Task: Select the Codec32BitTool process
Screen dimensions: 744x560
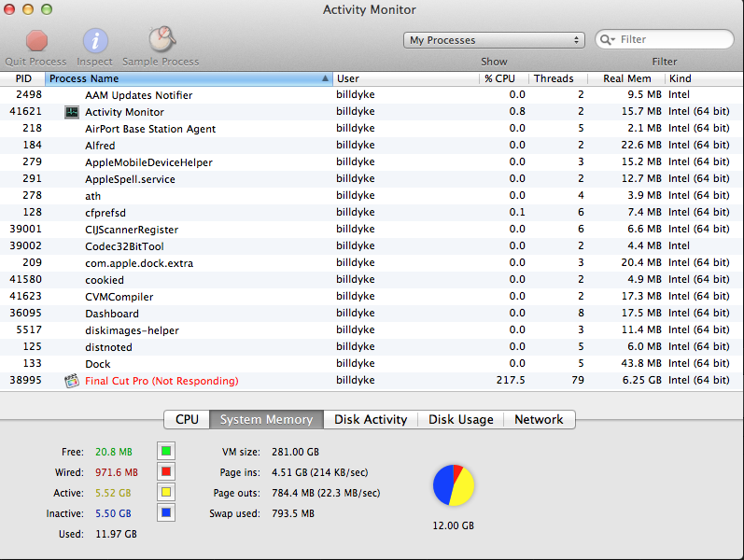Action: 124,246
